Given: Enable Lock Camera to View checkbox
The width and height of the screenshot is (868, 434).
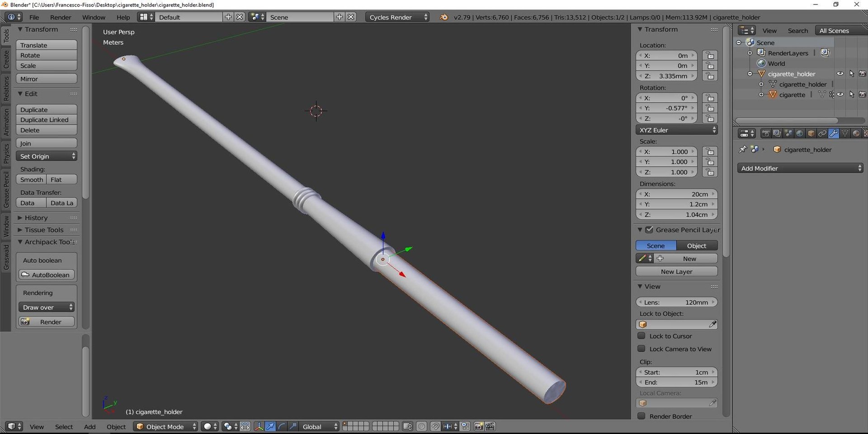Looking at the screenshot, I should pos(641,349).
